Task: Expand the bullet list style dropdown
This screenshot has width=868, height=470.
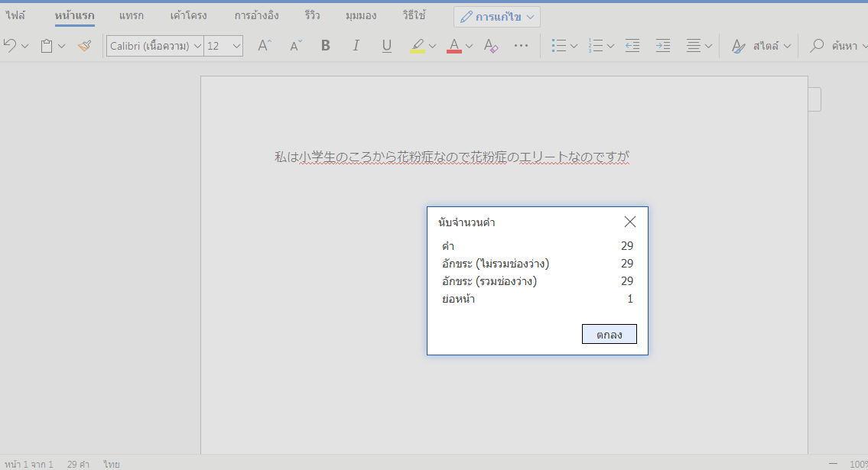Action: 574,46
